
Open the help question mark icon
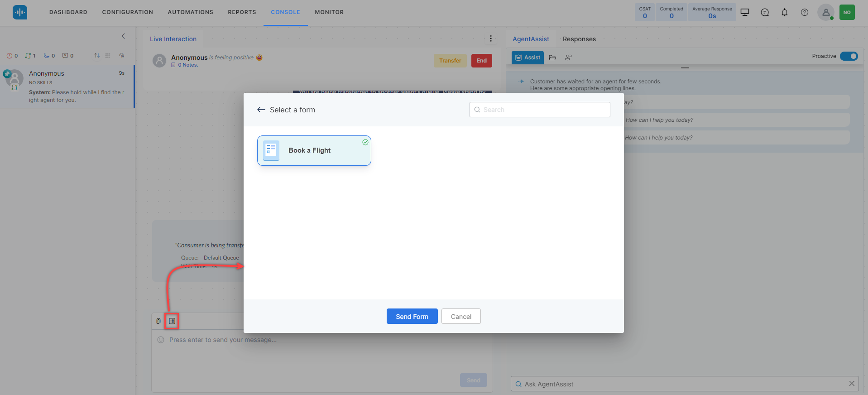tap(805, 13)
